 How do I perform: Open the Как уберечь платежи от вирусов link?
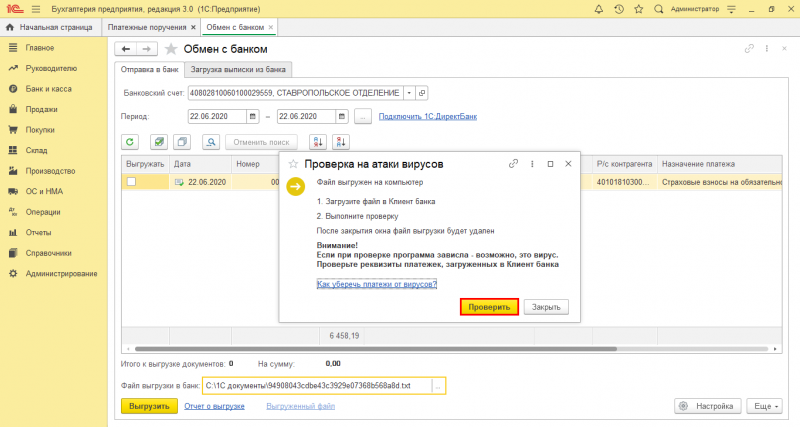tap(377, 284)
